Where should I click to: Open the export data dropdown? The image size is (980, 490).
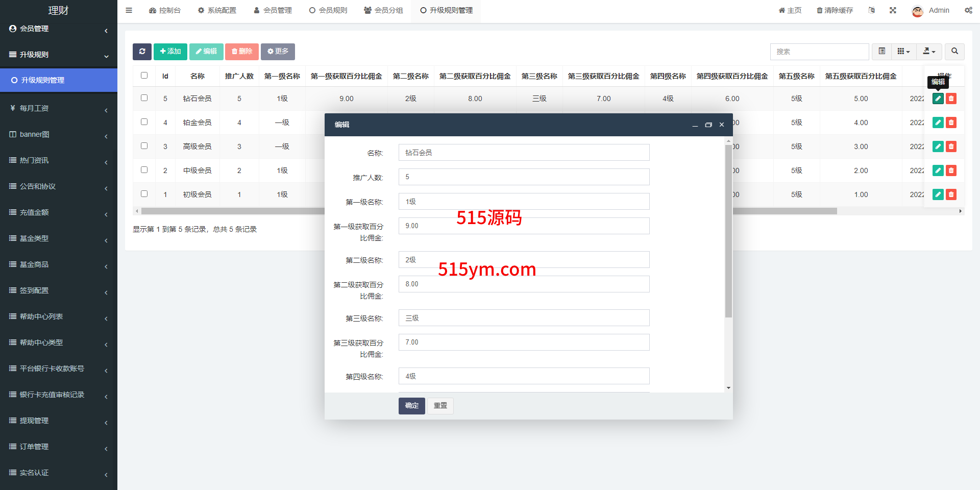pyautogui.click(x=929, y=52)
